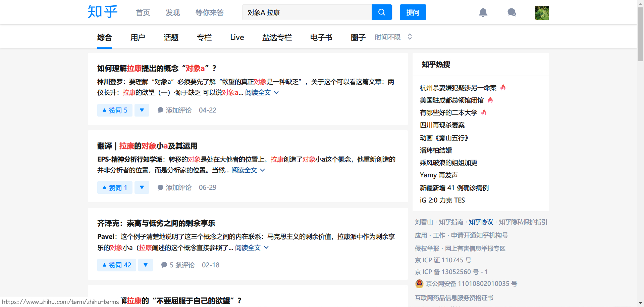Click the 提问 ask button
The height and width of the screenshot is (307, 644).
[x=413, y=12]
